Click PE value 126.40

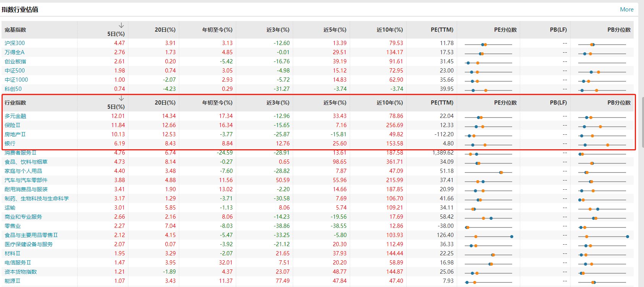(x=445, y=235)
